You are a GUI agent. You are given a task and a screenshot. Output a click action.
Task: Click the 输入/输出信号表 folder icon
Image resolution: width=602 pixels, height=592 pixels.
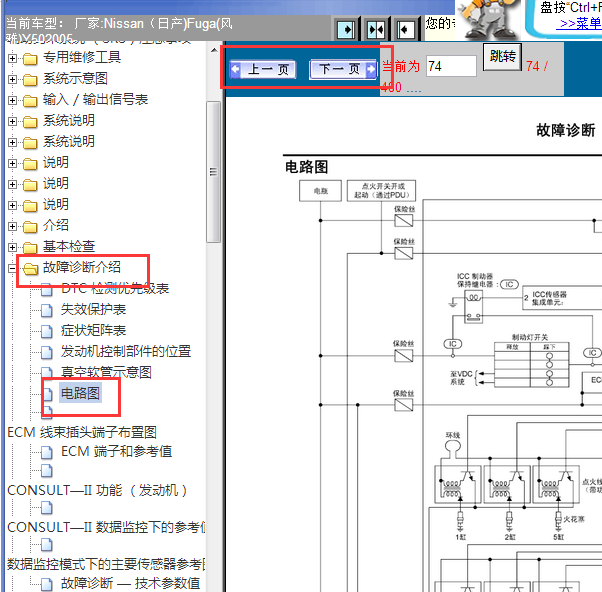(x=30, y=101)
